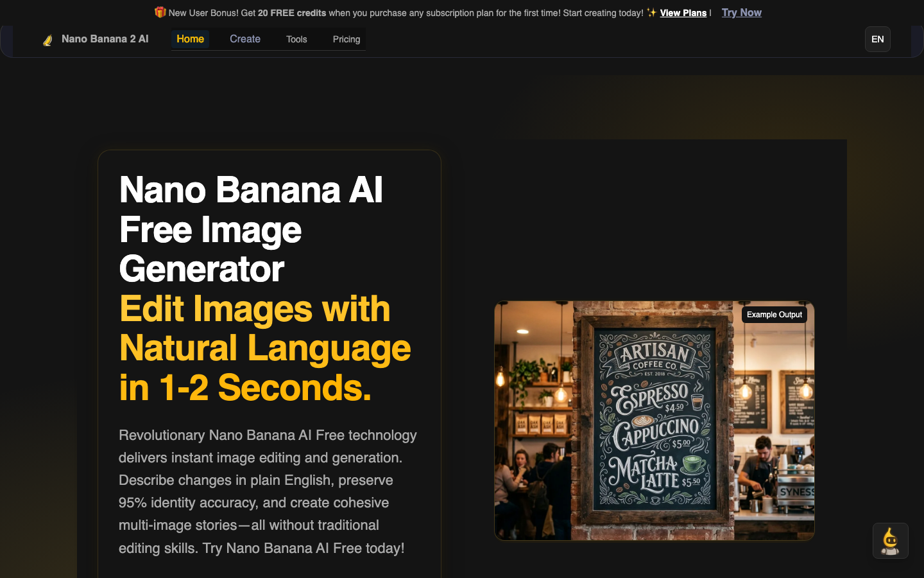Open the chatbot robot assistant
Viewport: 924px width, 578px height.
(890, 541)
